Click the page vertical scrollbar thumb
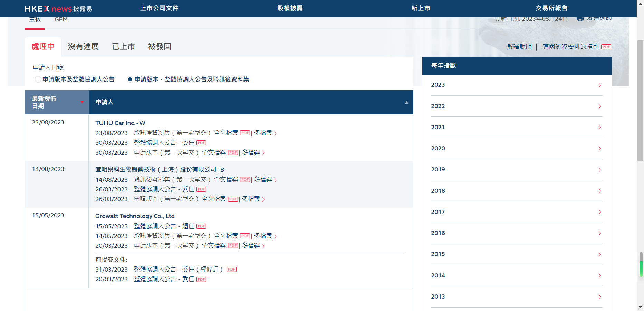The image size is (644, 311). [640, 100]
